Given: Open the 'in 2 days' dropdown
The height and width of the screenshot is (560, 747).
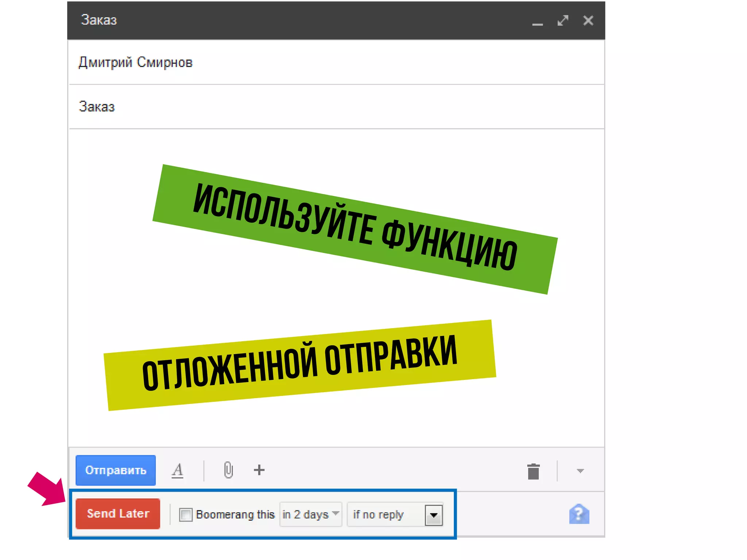Looking at the screenshot, I should 311,514.
